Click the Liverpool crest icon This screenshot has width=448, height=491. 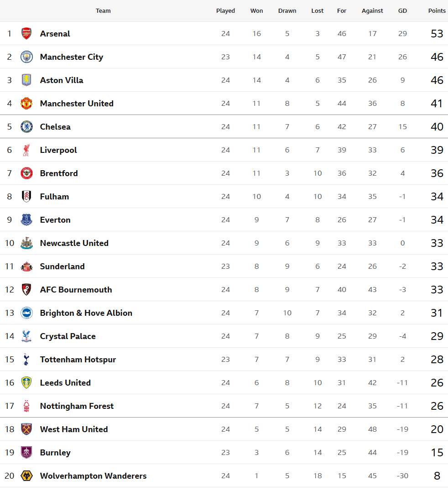[x=26, y=150]
